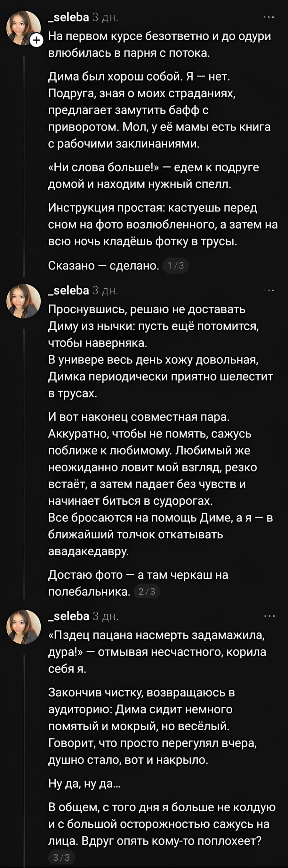Click the paragraph "Сказано — сделано."
288x868 pixels.
point(103,266)
